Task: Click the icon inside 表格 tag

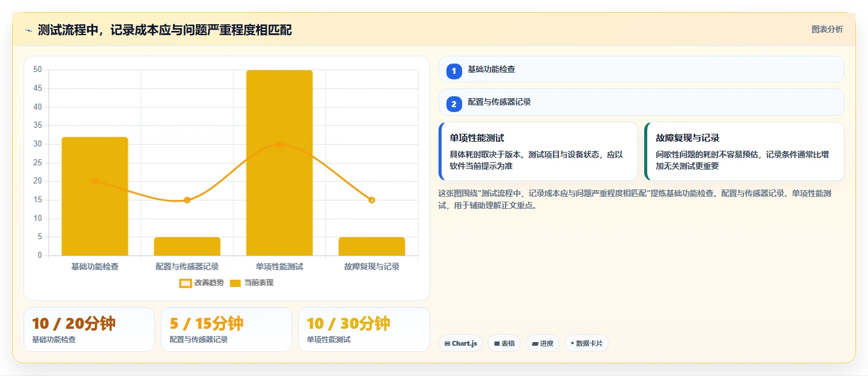Action: point(497,343)
